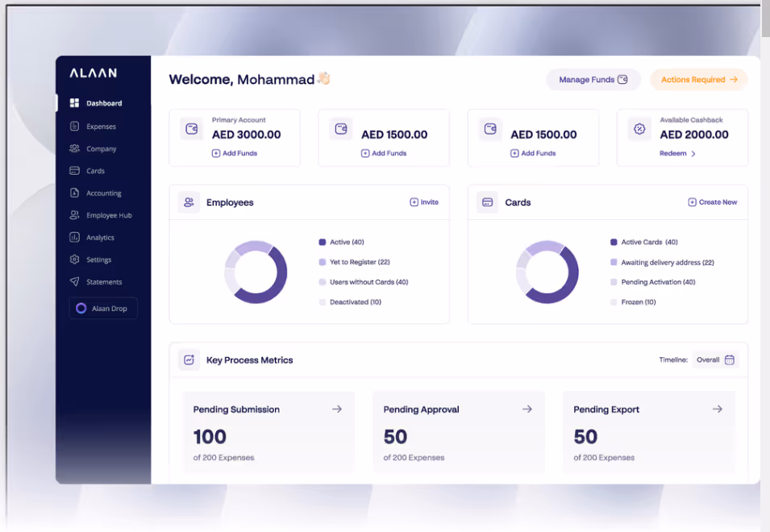Click the Manage Funds button

point(593,80)
